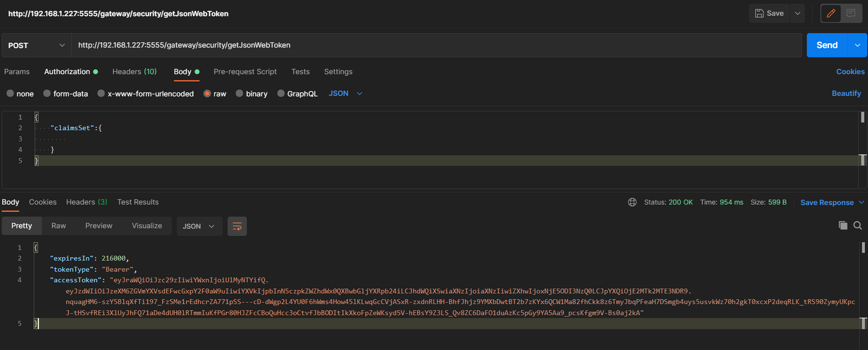The width and height of the screenshot is (868, 350).
Task: Select the form-data radio option
Action: pos(47,94)
